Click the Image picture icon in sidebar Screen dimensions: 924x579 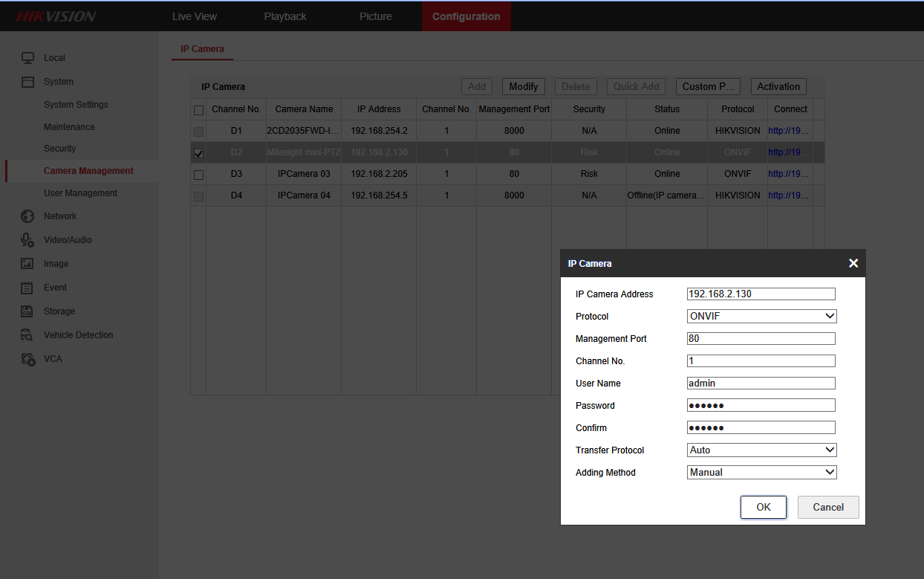27,264
